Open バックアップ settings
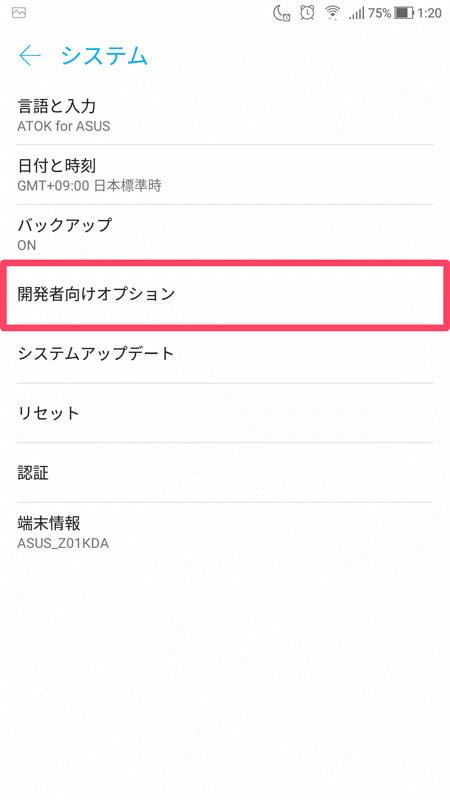The image size is (450, 800). pos(225,234)
